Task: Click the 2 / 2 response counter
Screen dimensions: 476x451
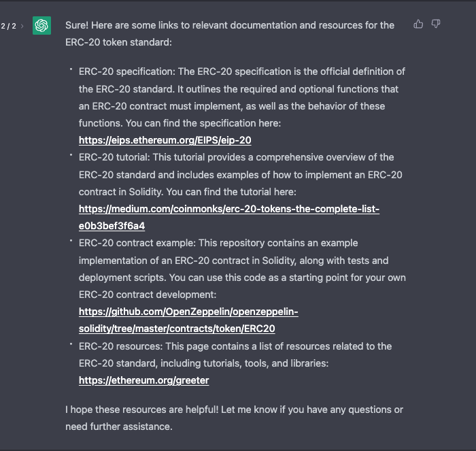Action: coord(8,26)
